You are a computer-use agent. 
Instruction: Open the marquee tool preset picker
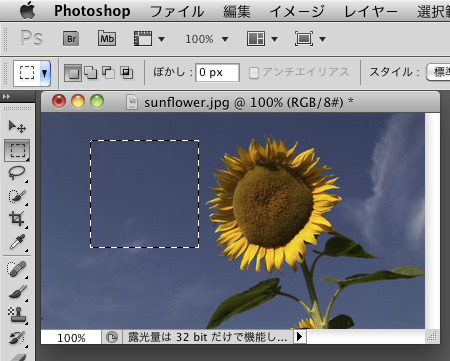[44, 73]
